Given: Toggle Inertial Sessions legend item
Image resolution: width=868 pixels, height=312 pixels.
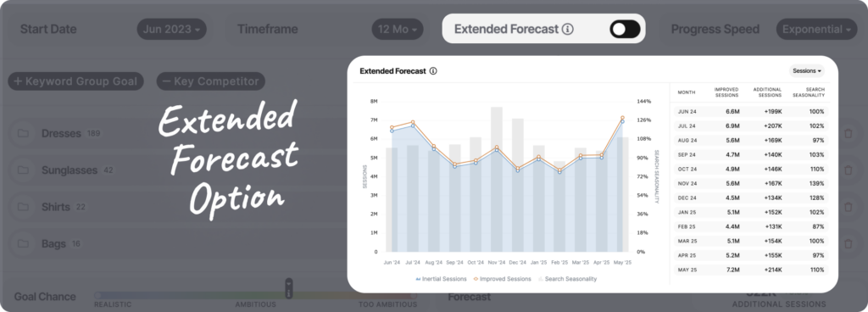Looking at the screenshot, I should point(441,279).
